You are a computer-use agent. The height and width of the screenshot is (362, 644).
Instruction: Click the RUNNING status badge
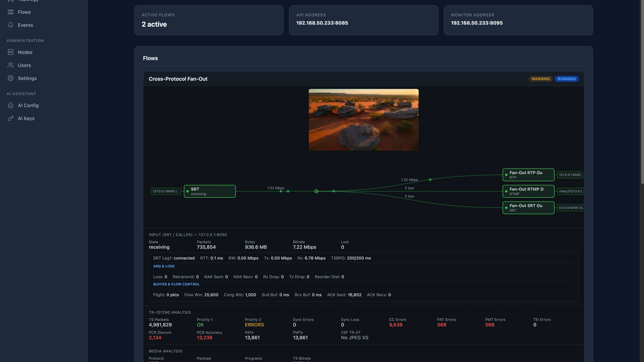[x=566, y=79]
